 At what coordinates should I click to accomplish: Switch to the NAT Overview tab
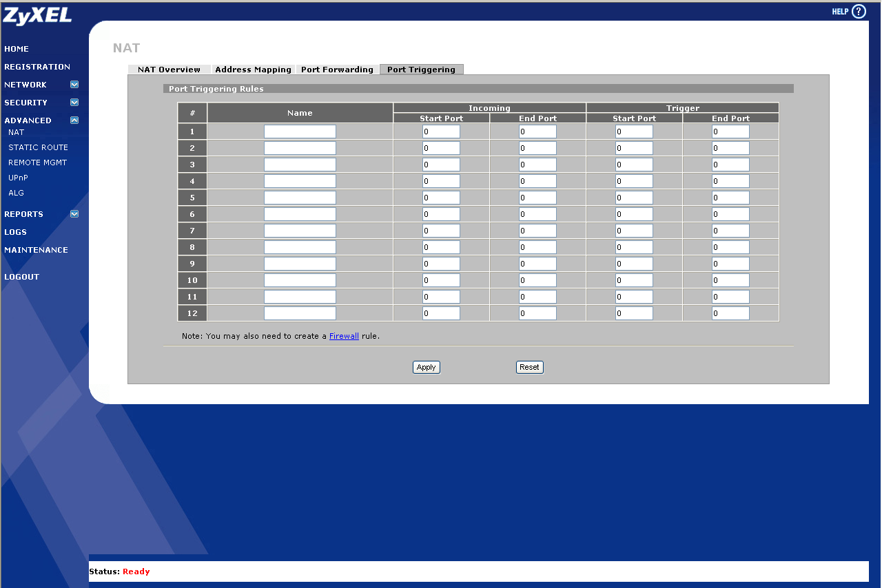(169, 70)
